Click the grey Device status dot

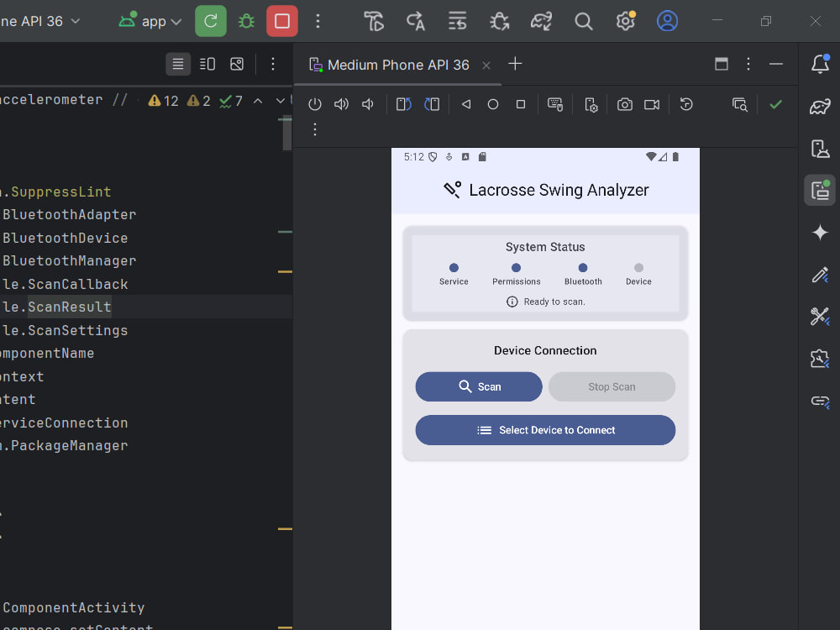638,267
